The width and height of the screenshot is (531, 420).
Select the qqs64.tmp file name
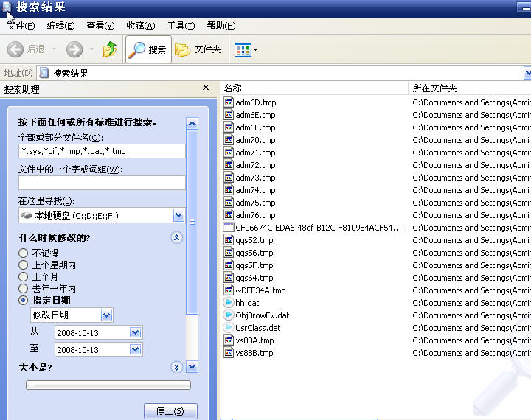click(254, 278)
